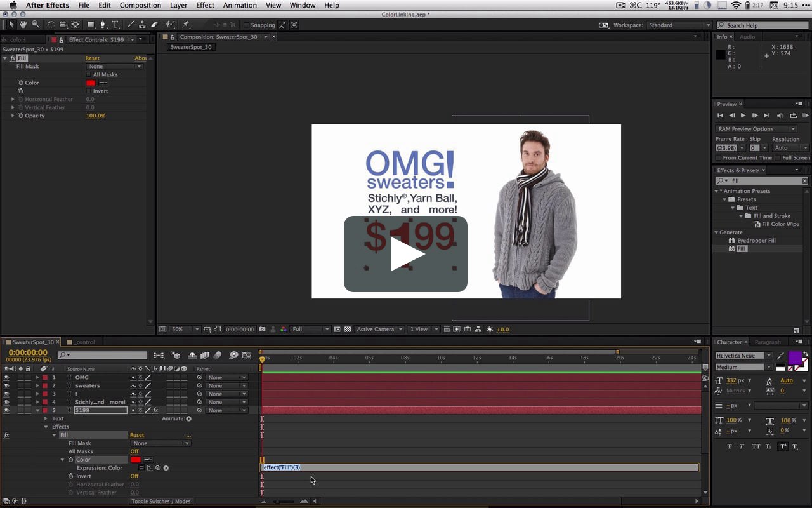
Task: Enable the Snapping checkbox
Action: coord(246,25)
